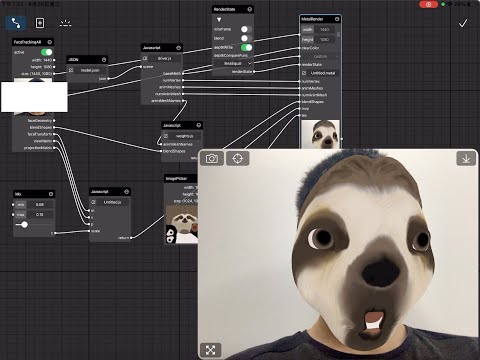Click the sloth texture thumbnail in ImagePicker
Screen dimensions: 480x360
pos(182,224)
